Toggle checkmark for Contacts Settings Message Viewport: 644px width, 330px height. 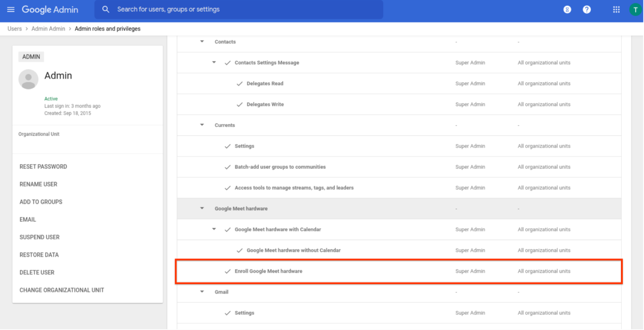[x=228, y=63]
